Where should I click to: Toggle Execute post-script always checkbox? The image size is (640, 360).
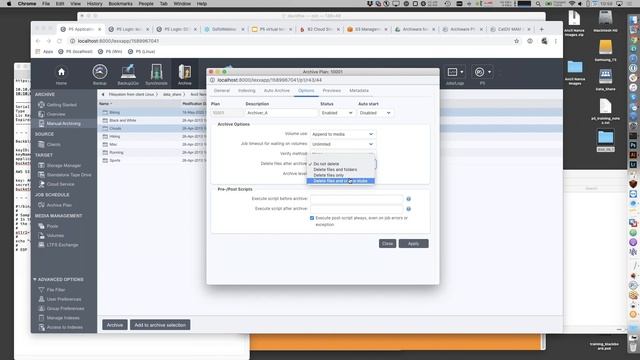(x=312, y=218)
